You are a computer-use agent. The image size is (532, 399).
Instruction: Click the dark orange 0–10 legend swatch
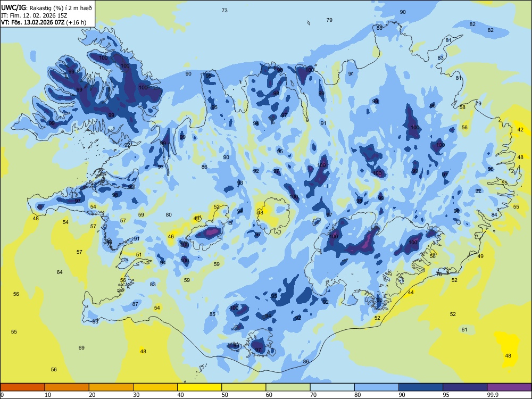(22, 387)
